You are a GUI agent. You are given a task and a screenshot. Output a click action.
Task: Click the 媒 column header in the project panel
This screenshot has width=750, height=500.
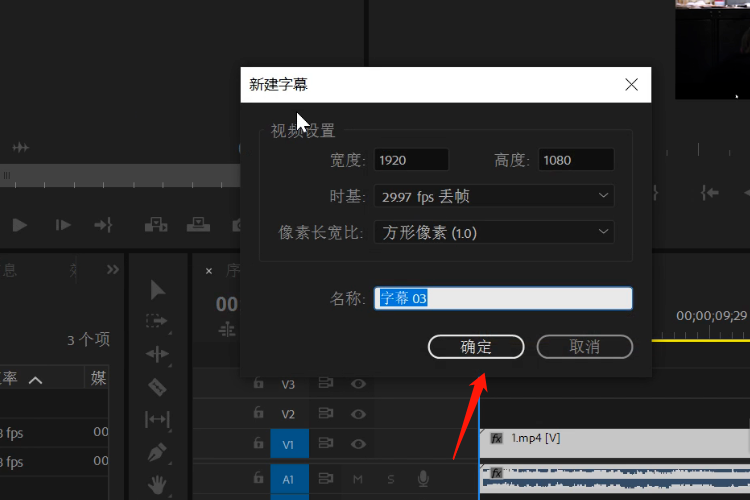(x=98, y=378)
